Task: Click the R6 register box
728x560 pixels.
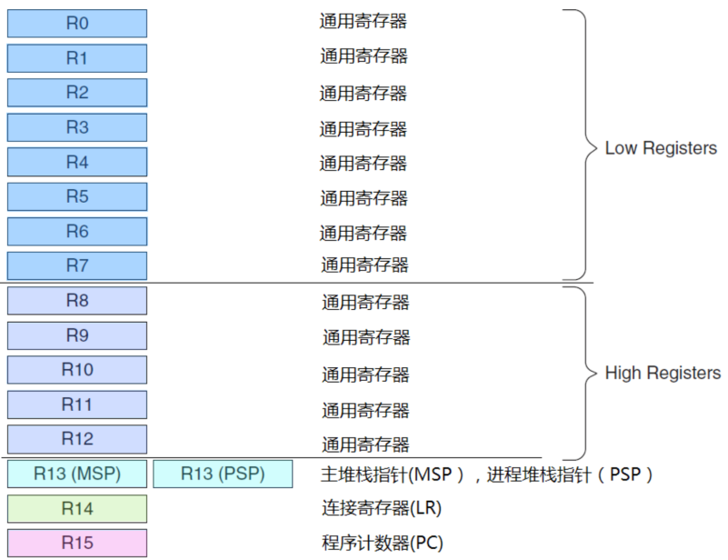Action: 77,231
